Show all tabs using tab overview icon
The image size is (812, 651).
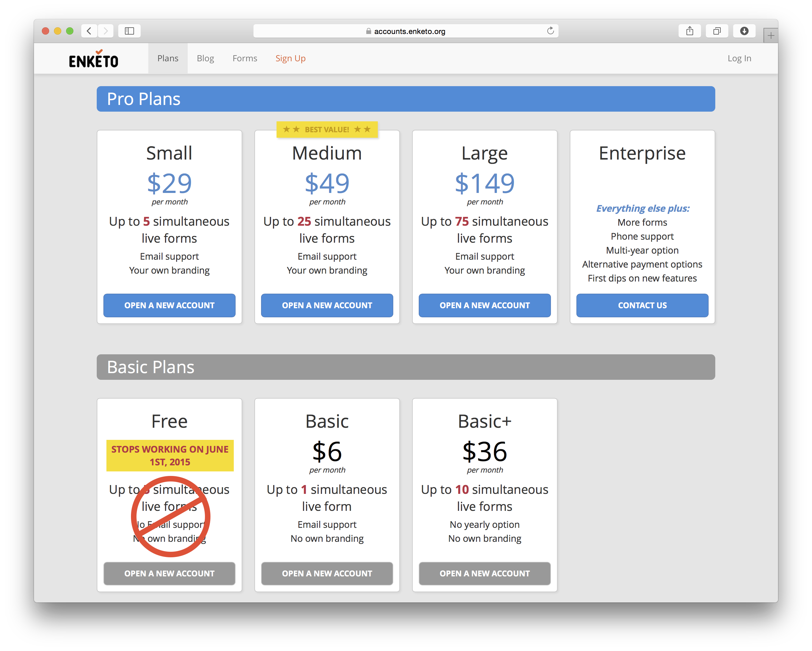717,31
